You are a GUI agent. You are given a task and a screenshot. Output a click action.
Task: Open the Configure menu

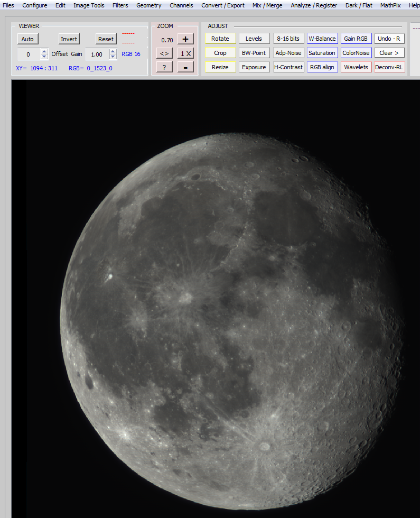pos(35,5)
